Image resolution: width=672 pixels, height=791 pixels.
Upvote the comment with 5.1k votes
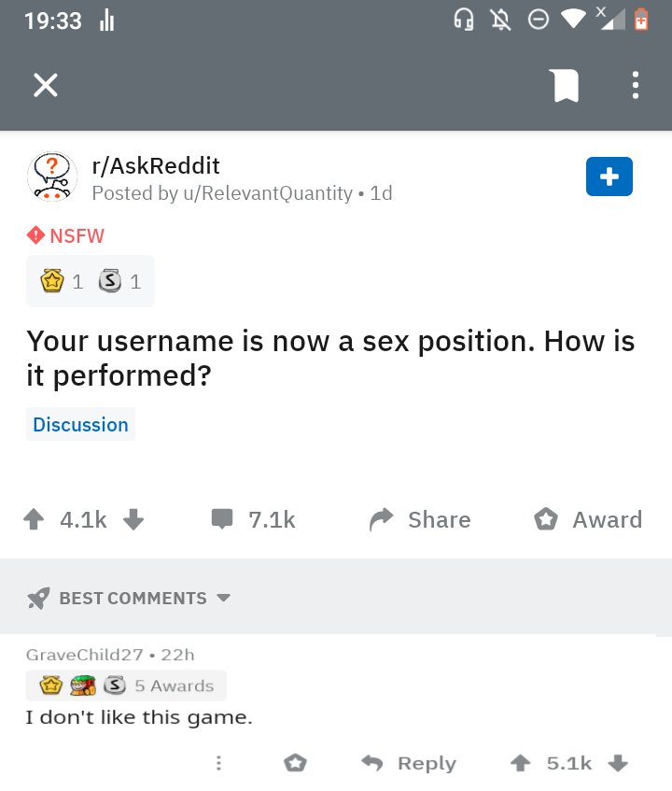coord(520,763)
